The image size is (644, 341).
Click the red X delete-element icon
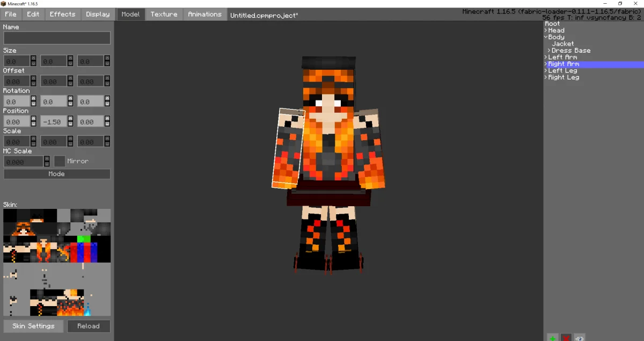(566, 337)
